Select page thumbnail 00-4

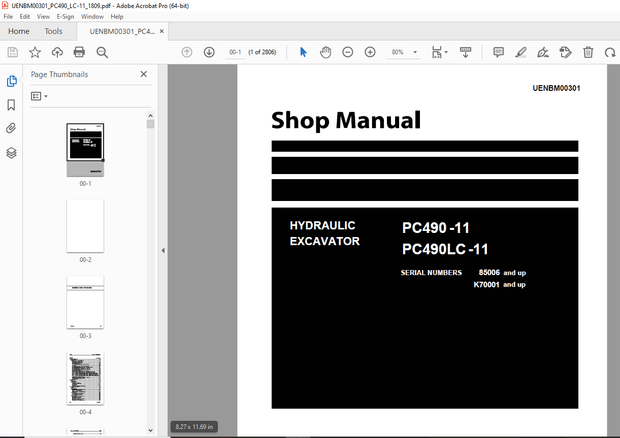[85, 379]
